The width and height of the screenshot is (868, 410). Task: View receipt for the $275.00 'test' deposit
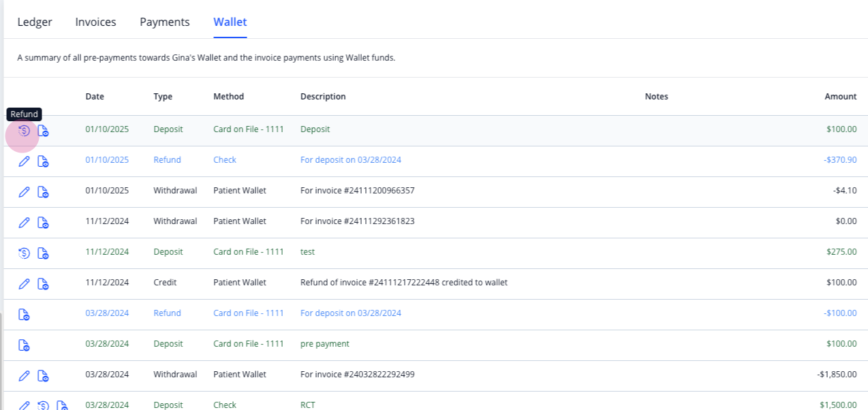tap(43, 253)
